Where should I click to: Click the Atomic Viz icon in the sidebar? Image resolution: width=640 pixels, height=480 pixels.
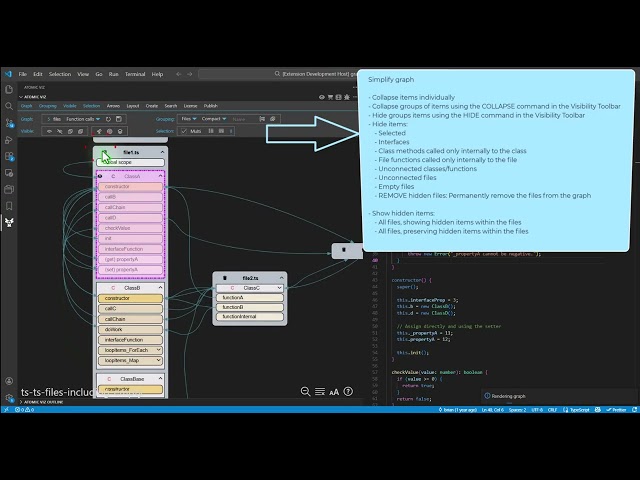coord(8,222)
